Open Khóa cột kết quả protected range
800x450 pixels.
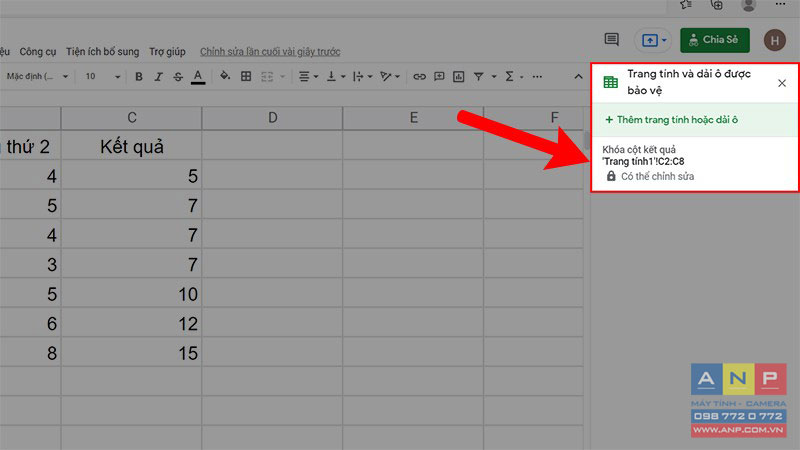tap(695, 163)
